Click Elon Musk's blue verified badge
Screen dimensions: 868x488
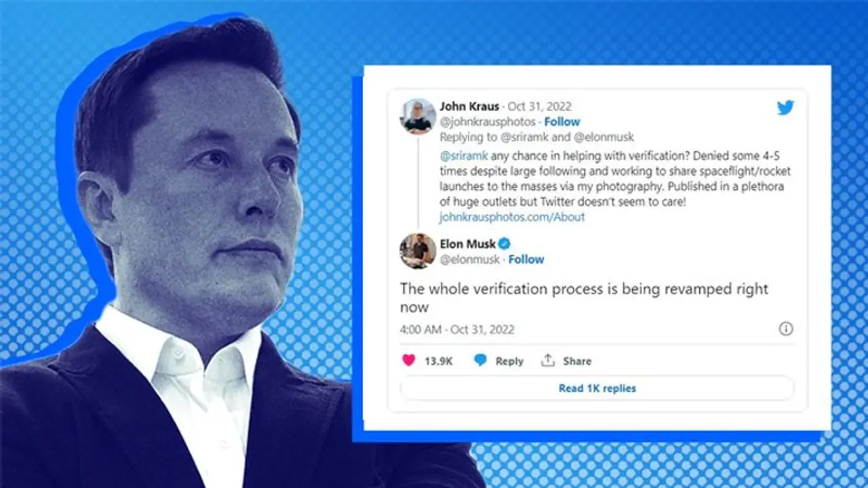505,243
